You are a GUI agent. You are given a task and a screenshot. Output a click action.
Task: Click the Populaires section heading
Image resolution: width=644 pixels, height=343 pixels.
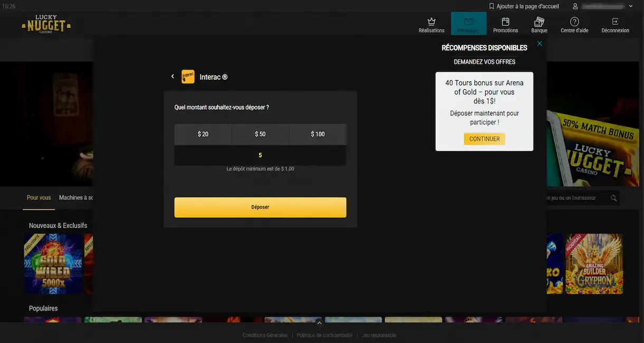(43, 308)
